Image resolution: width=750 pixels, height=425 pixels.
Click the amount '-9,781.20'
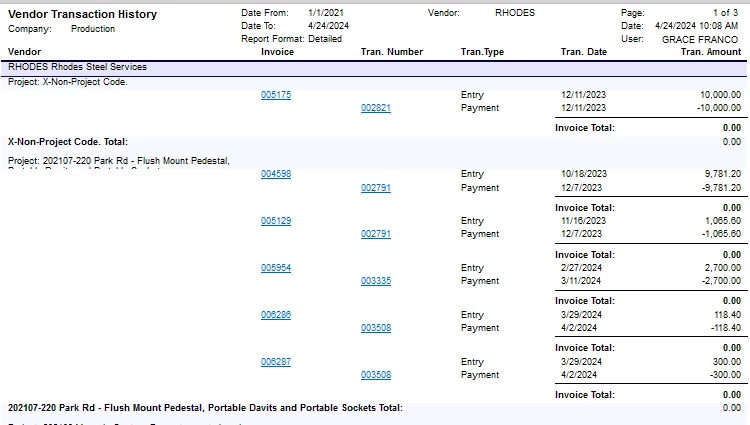coord(721,188)
